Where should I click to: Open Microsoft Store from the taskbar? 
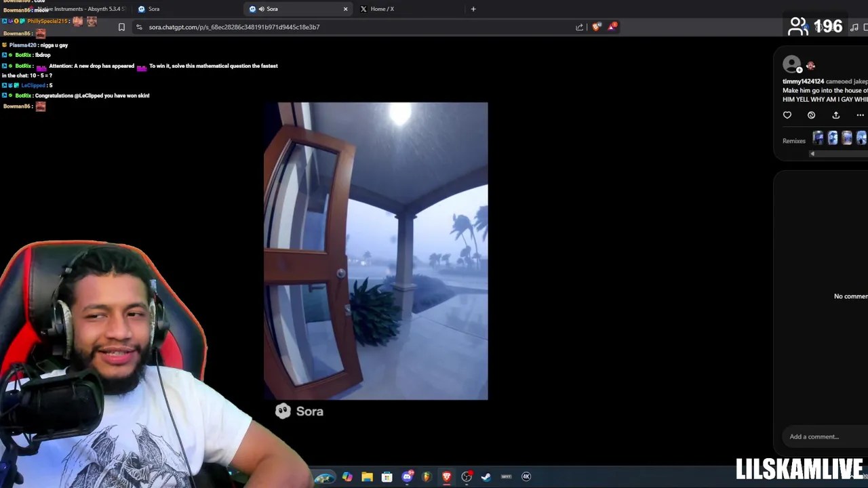coord(387,476)
